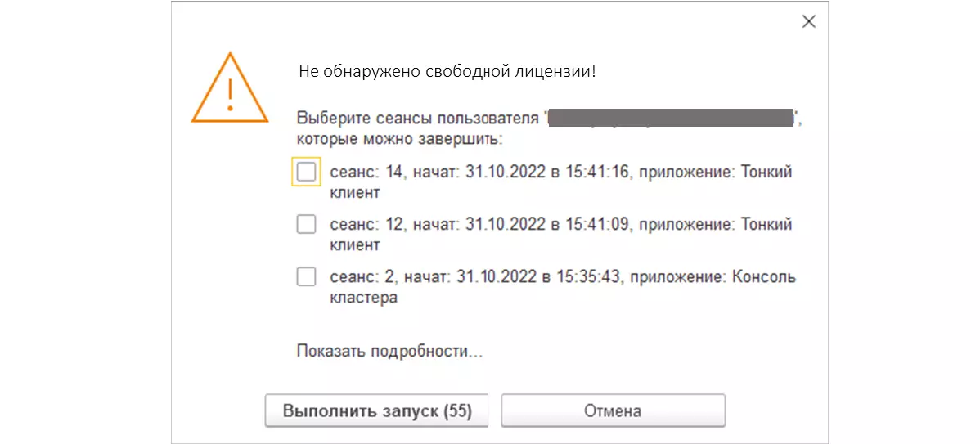Click the Выберите сеансы пользователя text

click(417, 118)
